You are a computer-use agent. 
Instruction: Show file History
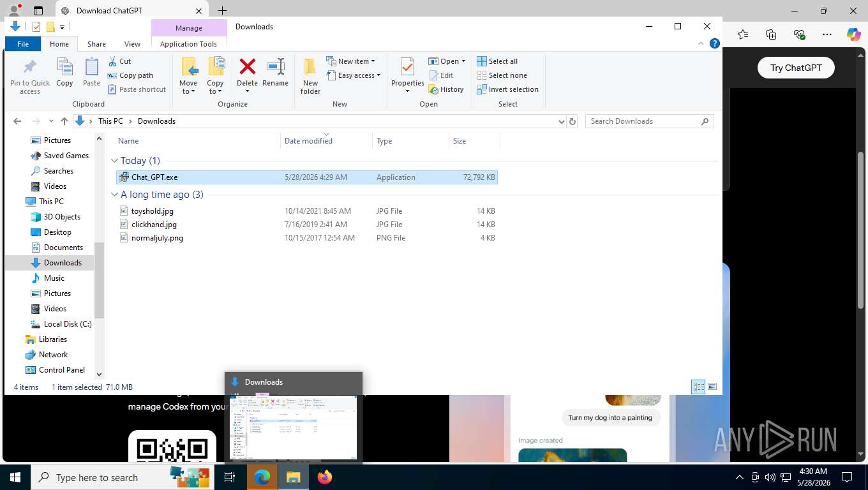(445, 89)
